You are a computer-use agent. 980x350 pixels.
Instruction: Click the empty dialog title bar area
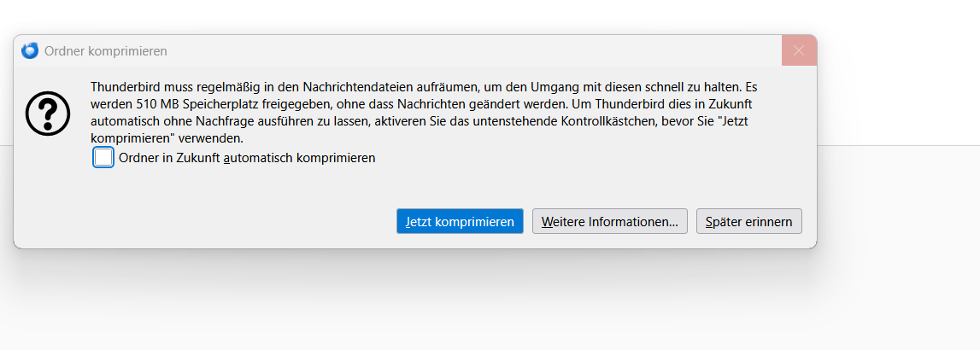(x=470, y=50)
